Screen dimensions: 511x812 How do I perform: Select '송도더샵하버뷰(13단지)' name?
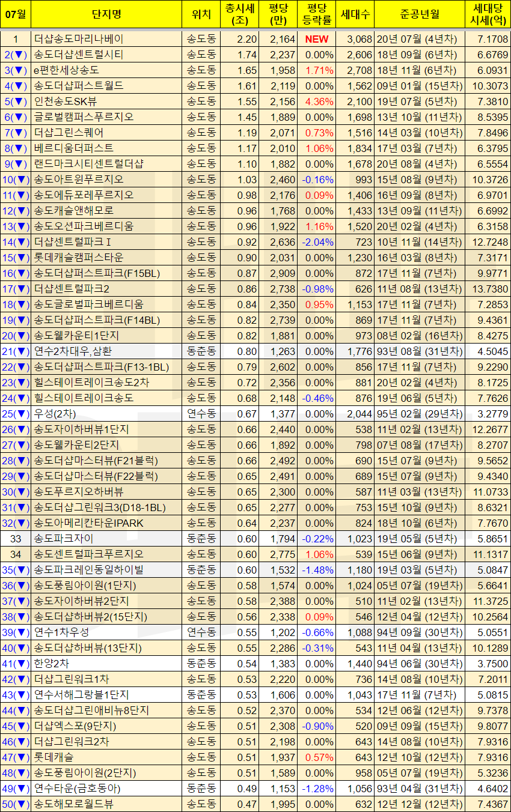[x=88, y=648]
